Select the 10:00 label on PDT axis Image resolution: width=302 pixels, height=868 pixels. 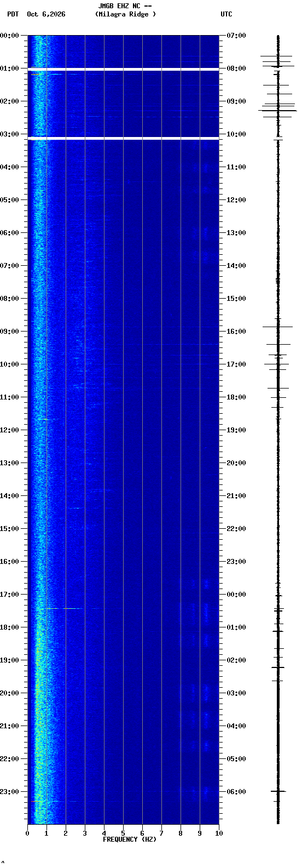coord(9,364)
